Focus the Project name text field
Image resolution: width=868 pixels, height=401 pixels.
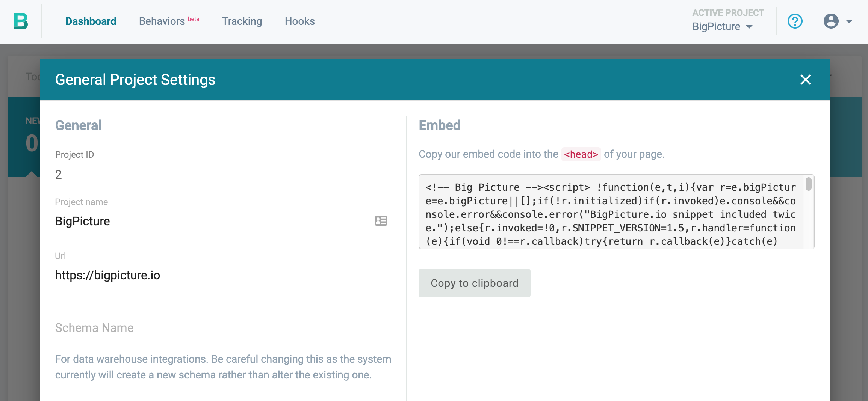pyautogui.click(x=210, y=221)
